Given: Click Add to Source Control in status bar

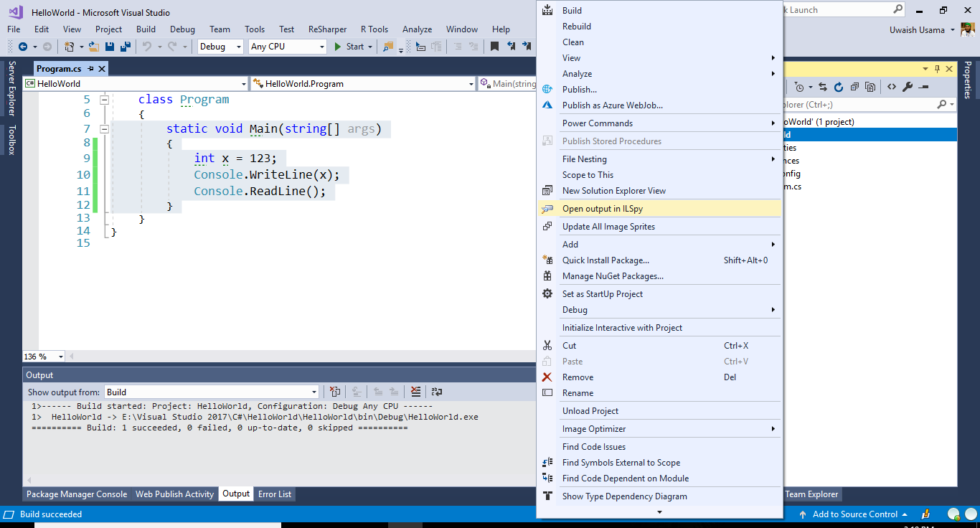Looking at the screenshot, I should [854, 514].
